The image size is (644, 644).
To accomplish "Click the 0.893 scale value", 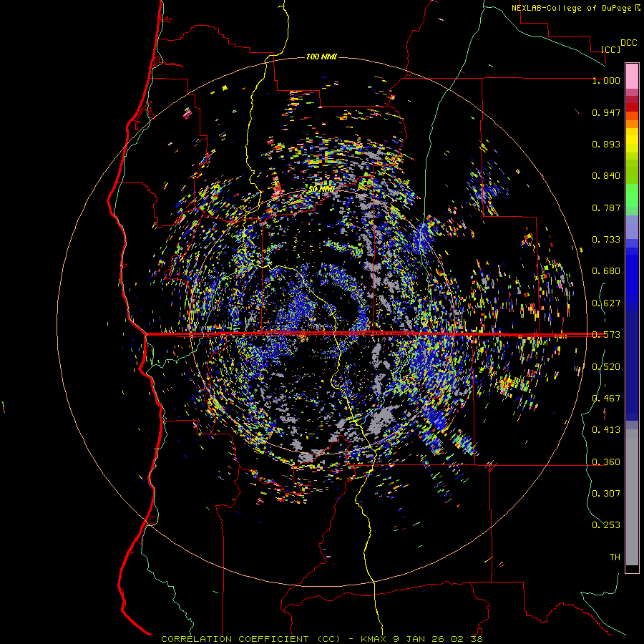I will coord(606,144).
